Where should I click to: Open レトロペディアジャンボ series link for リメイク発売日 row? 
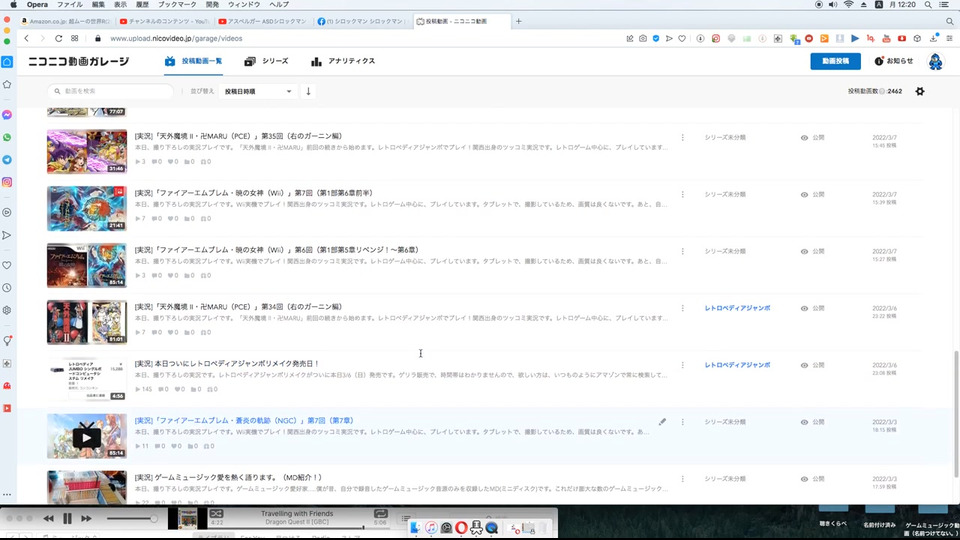tap(737, 366)
